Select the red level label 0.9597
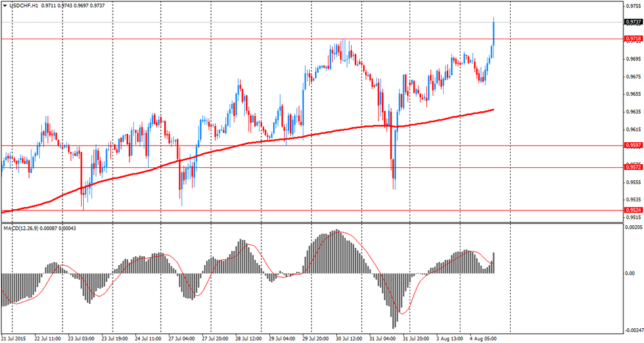 click(633, 145)
